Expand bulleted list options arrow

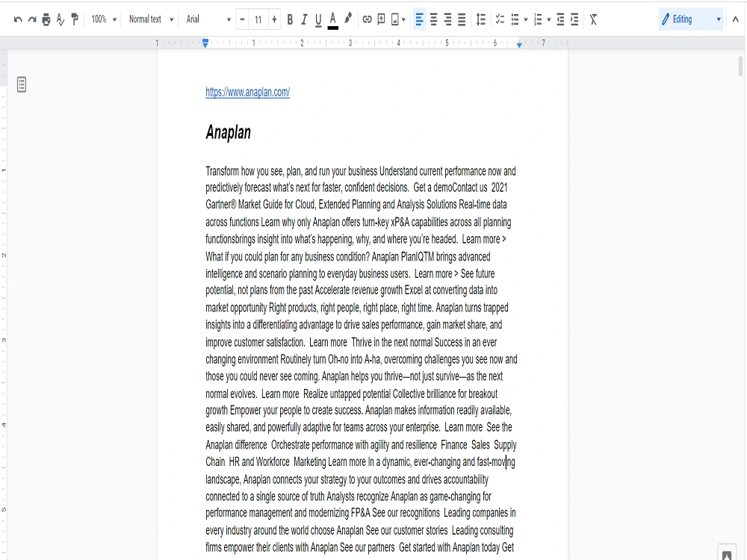526,19
